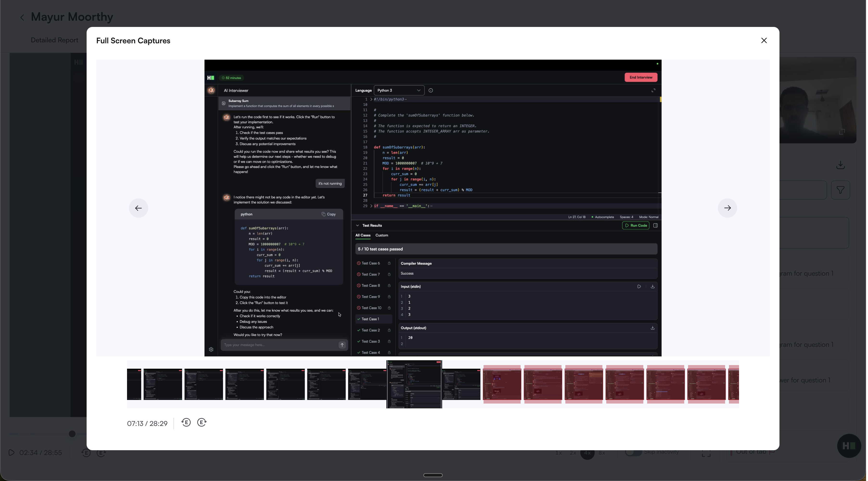Click back arrow next to Mayur Moorthy
The height and width of the screenshot is (481, 868).
click(22, 18)
